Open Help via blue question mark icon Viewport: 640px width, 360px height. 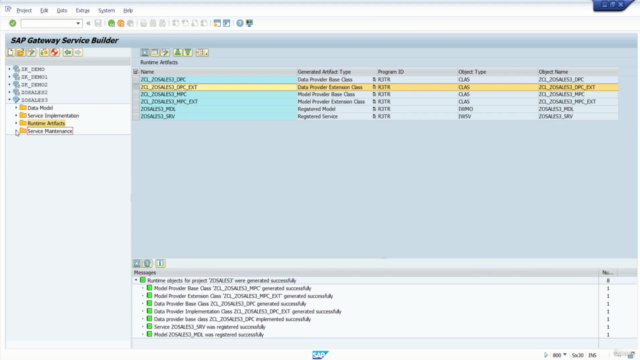(x=240, y=23)
